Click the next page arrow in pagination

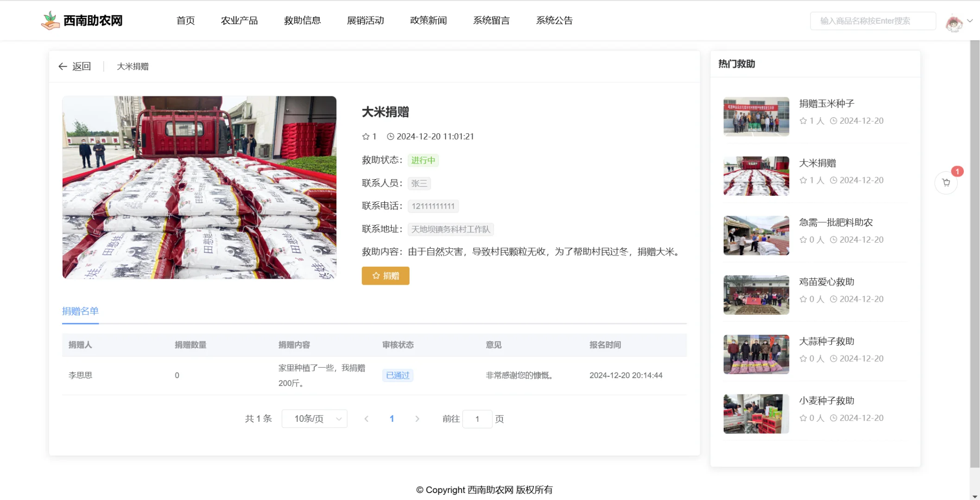click(x=417, y=419)
